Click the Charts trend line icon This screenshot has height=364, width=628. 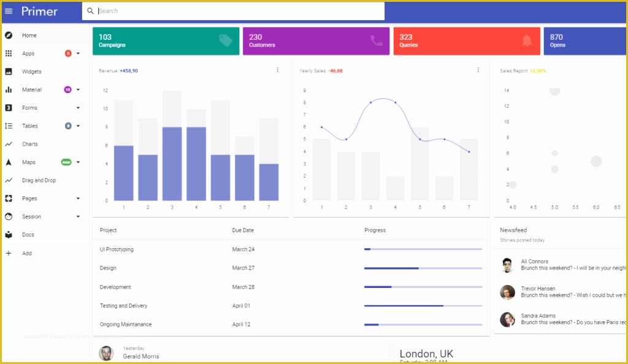[x=9, y=144]
